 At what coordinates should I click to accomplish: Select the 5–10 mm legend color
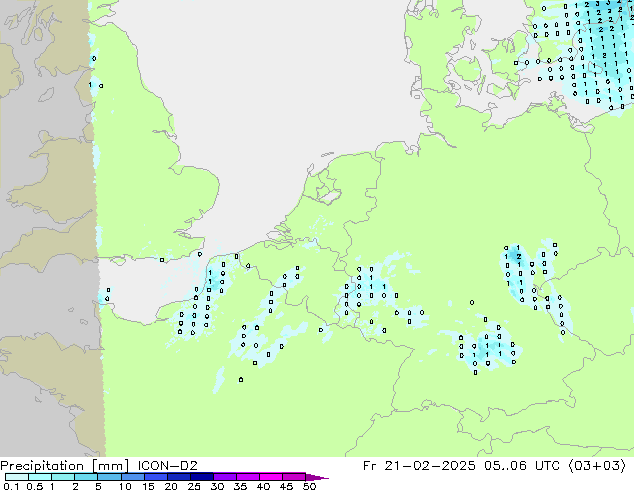pyautogui.click(x=109, y=477)
